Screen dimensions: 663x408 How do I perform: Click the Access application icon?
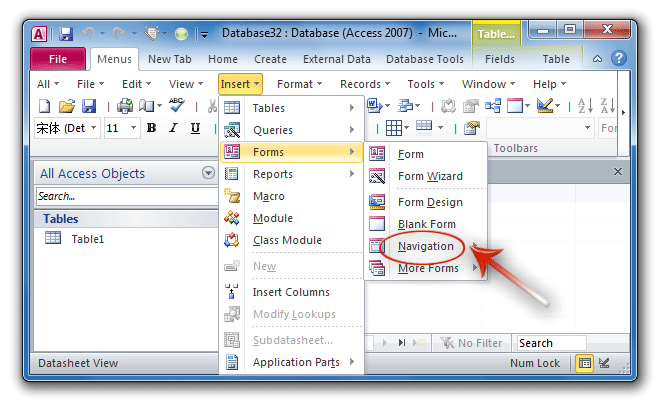pos(39,34)
